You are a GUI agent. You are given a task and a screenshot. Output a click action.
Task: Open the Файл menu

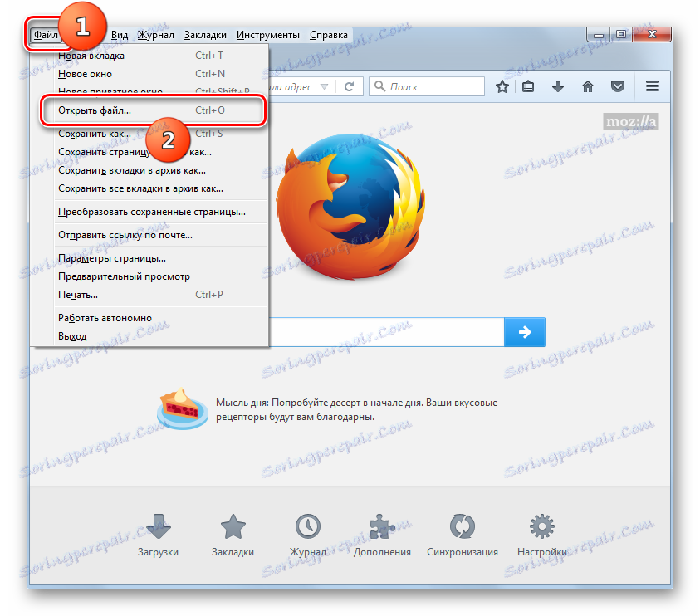(x=46, y=35)
